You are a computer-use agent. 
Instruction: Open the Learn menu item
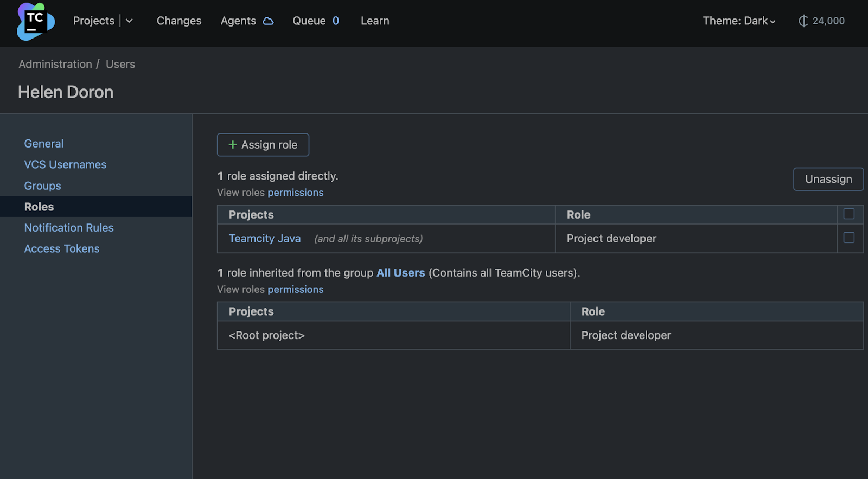tap(375, 21)
